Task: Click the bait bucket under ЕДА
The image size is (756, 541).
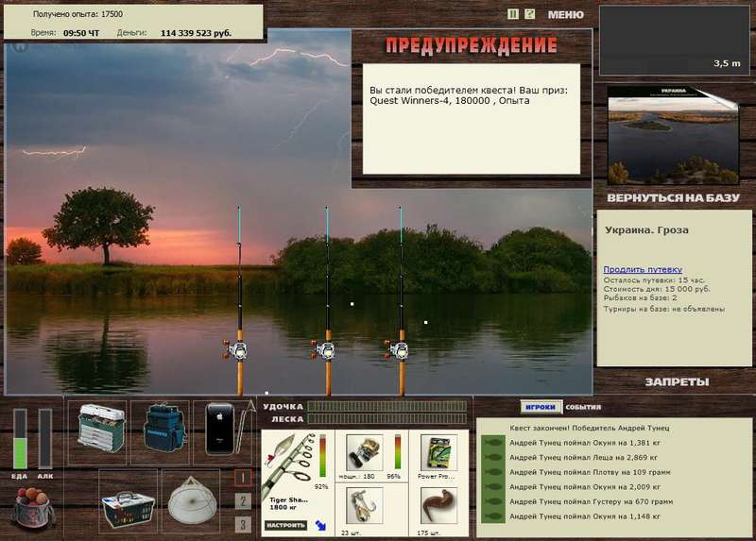Action: click(33, 507)
